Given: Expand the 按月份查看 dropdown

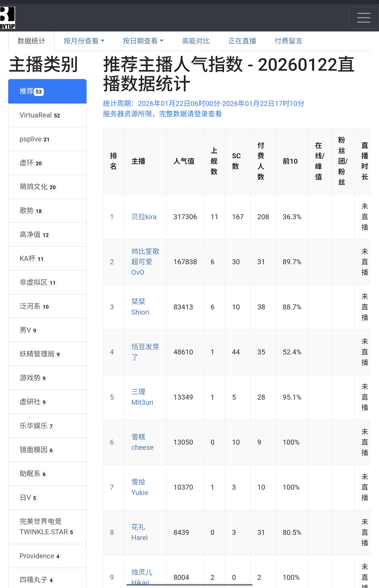Looking at the screenshot, I should point(84,41).
